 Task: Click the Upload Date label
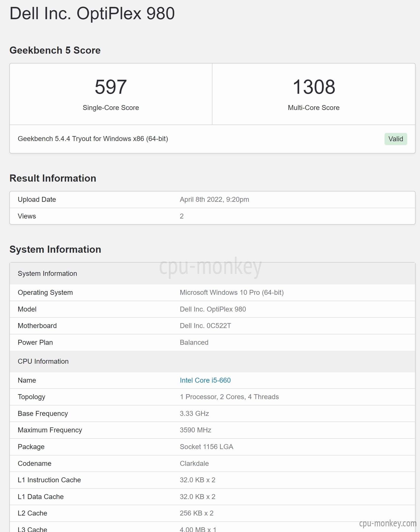(x=37, y=199)
